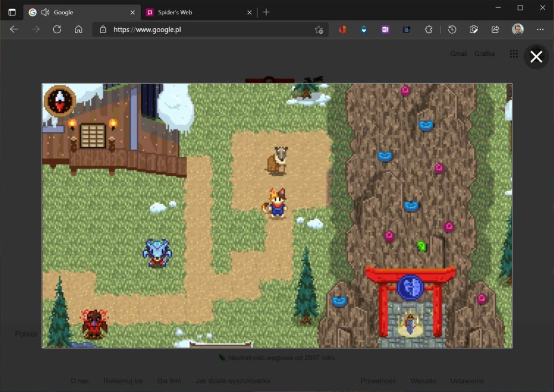Click the compass icon in the game
Screen dimensions: 554x392
click(60, 101)
